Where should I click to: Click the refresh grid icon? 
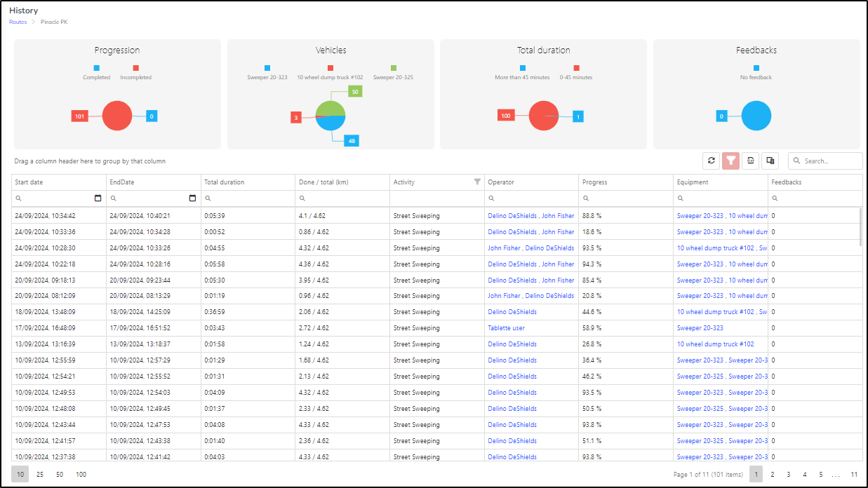coord(712,161)
